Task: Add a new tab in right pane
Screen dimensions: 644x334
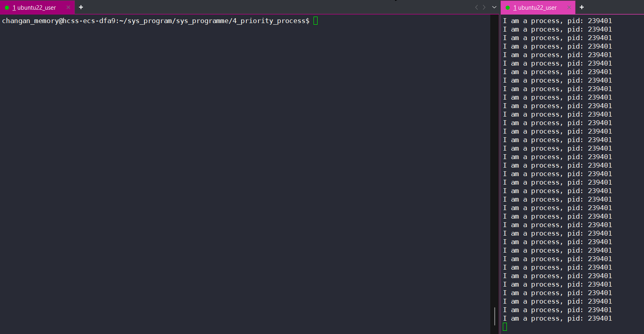Action: tap(582, 7)
